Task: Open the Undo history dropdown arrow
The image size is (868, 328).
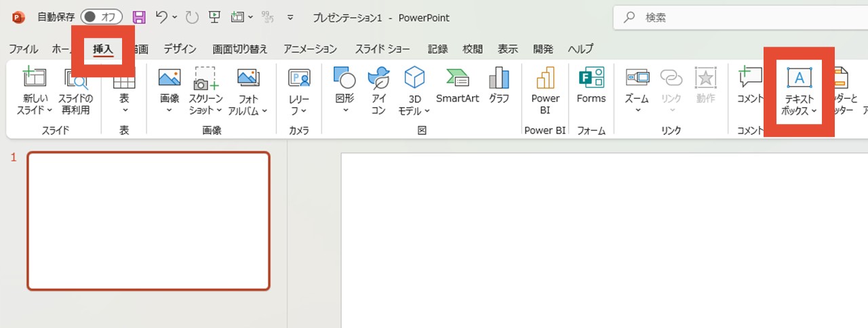Action: coord(175,17)
